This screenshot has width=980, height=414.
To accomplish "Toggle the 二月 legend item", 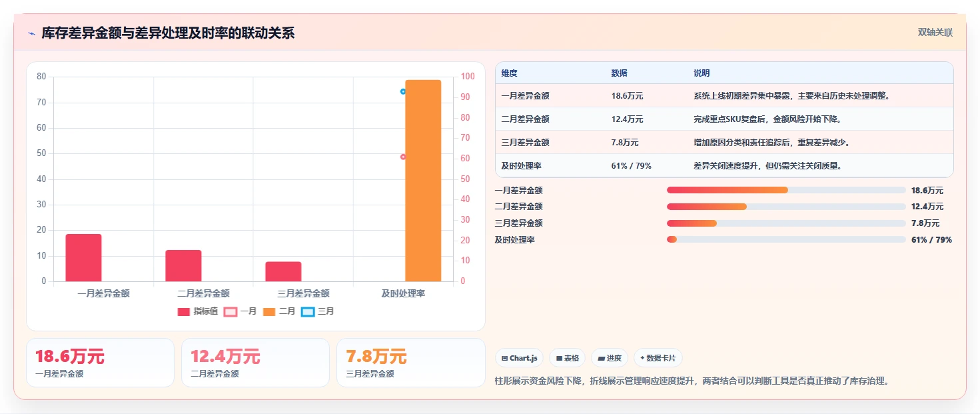I will point(279,311).
